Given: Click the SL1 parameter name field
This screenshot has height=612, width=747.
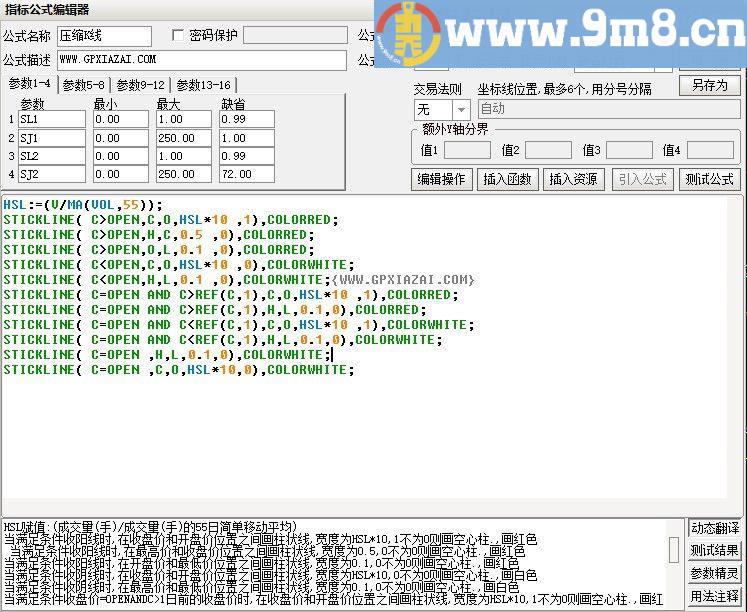Looking at the screenshot, I should pos(51,120).
